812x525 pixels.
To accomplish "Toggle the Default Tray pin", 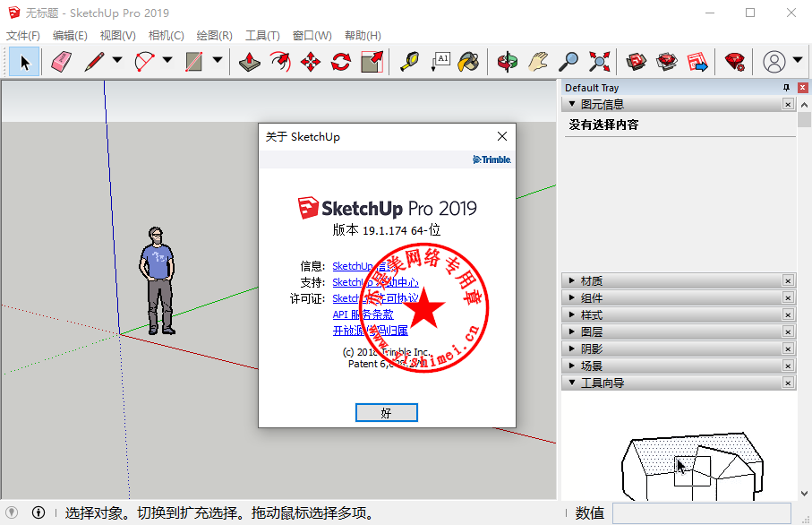I will (786, 88).
